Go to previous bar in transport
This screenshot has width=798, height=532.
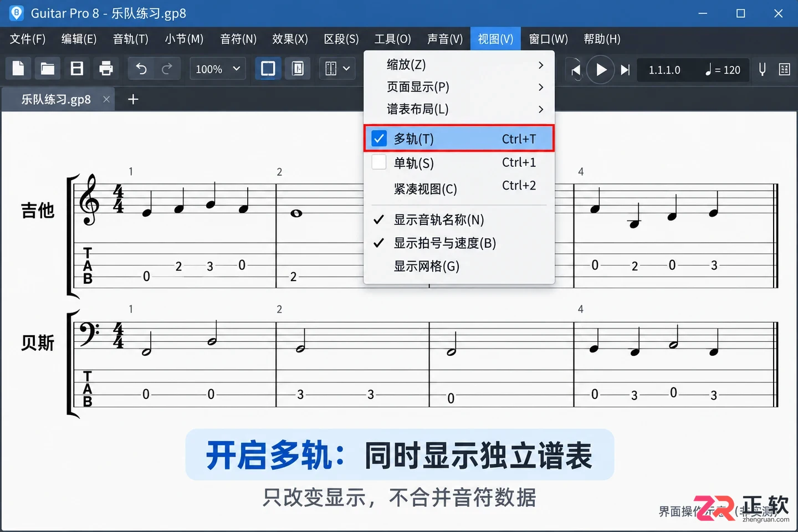coord(576,70)
